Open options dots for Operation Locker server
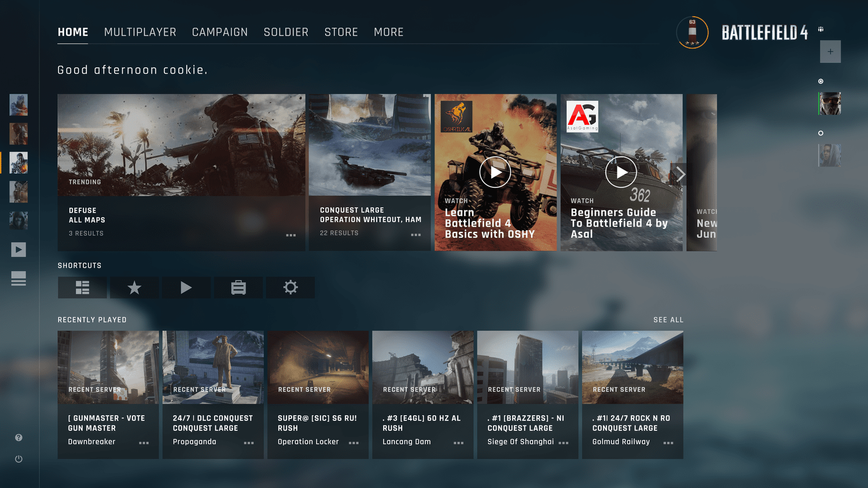The width and height of the screenshot is (868, 488). click(354, 443)
